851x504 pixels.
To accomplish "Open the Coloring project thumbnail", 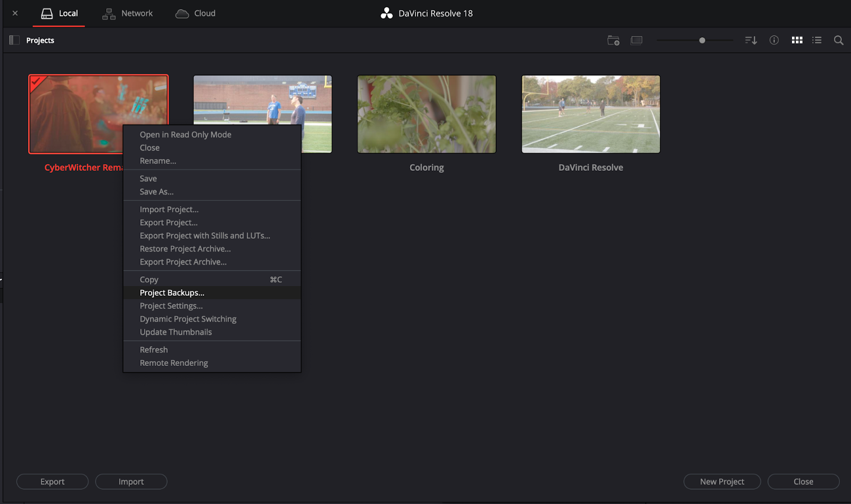I will [x=426, y=114].
